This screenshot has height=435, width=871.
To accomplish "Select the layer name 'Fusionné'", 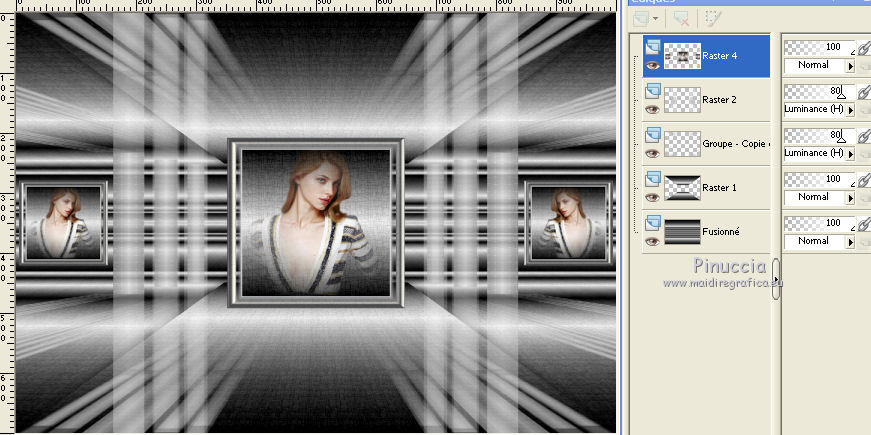I will [x=720, y=232].
